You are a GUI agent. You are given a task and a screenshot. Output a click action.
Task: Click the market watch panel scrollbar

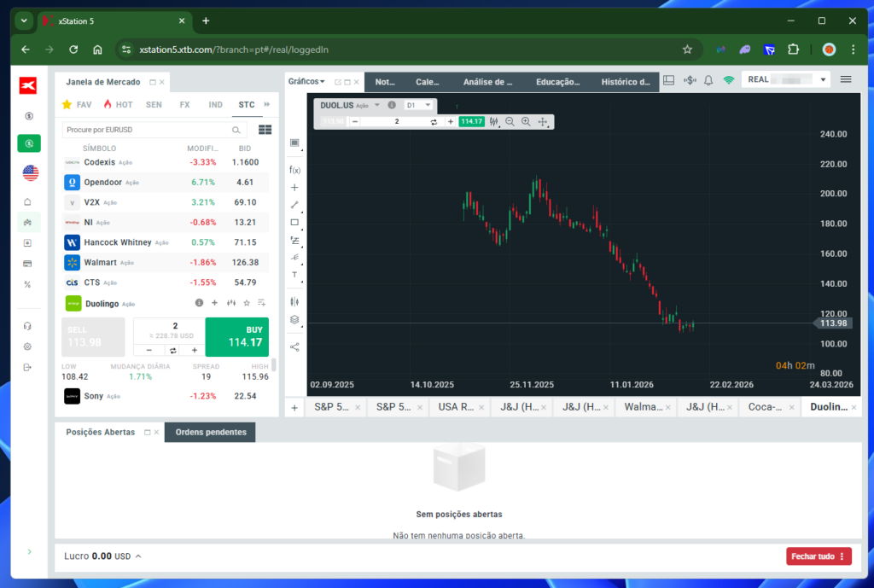[x=274, y=365]
